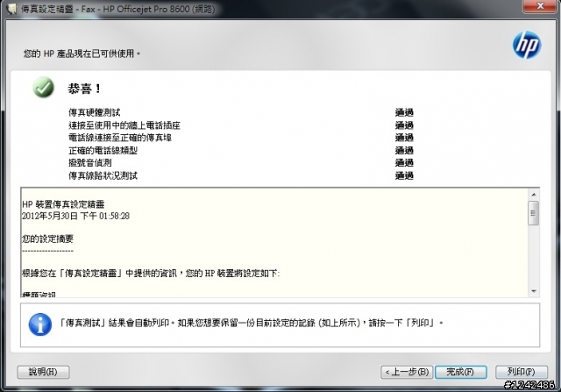Click the HP 裝置傳真設定精靈 summary line
Screen dimensions: 561x392
[x=63, y=204]
